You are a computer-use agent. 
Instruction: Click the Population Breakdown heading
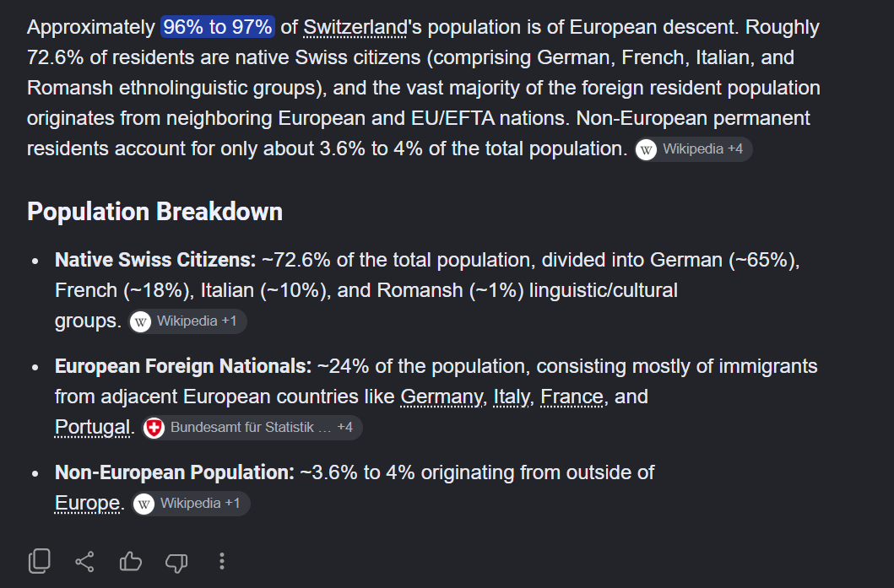(x=154, y=212)
